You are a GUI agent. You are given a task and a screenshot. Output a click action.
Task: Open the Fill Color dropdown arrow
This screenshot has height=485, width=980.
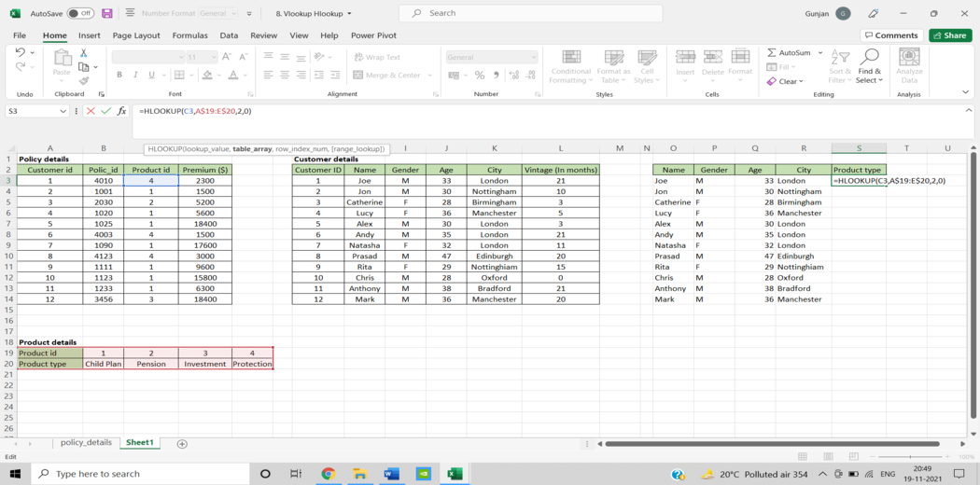tap(218, 75)
